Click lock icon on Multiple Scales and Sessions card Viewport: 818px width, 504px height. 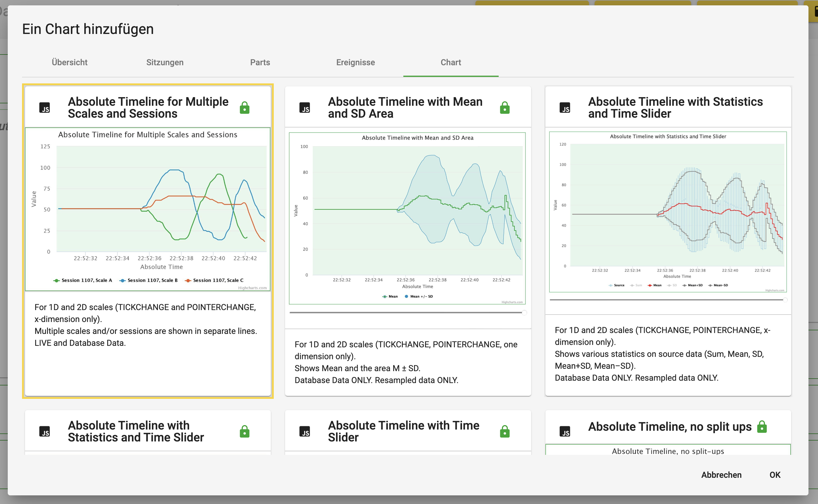(245, 108)
